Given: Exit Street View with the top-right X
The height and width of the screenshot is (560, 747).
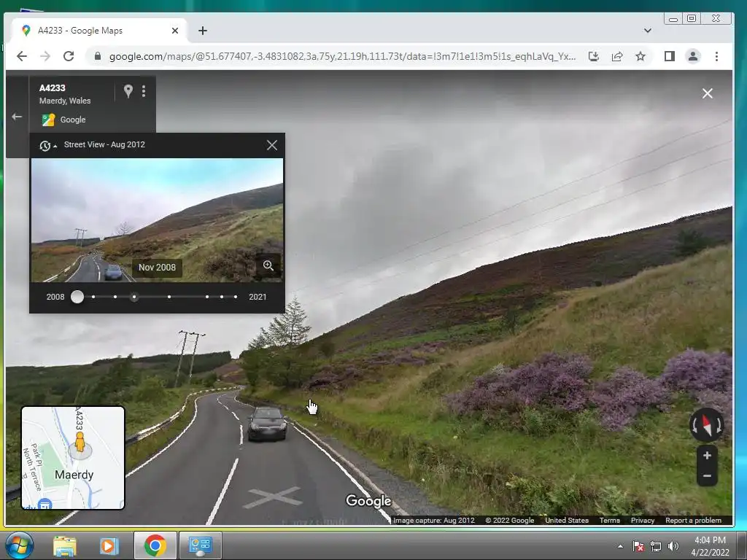Looking at the screenshot, I should click(x=708, y=93).
